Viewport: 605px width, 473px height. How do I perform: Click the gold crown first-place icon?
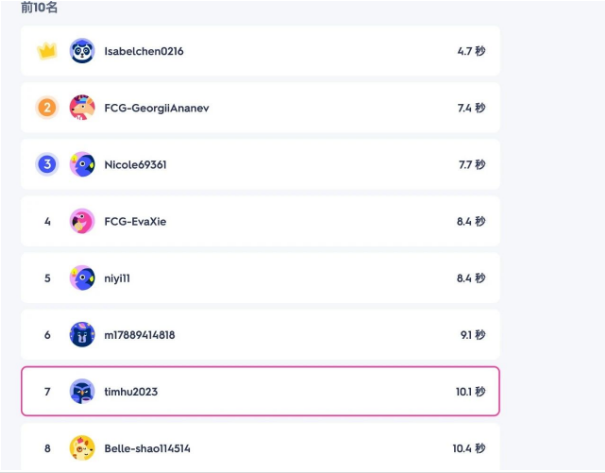click(47, 51)
